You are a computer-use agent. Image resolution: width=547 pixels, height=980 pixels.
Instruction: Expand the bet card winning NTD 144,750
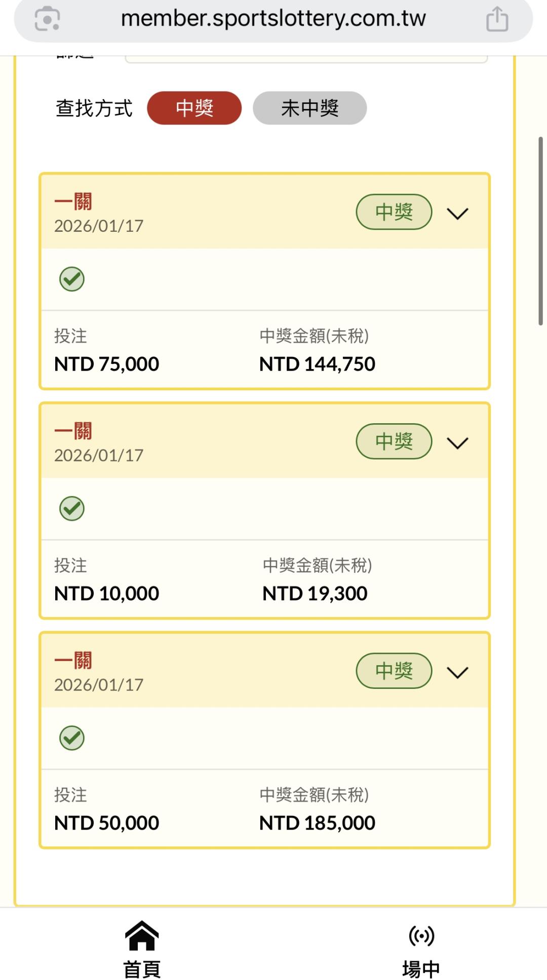click(x=457, y=214)
